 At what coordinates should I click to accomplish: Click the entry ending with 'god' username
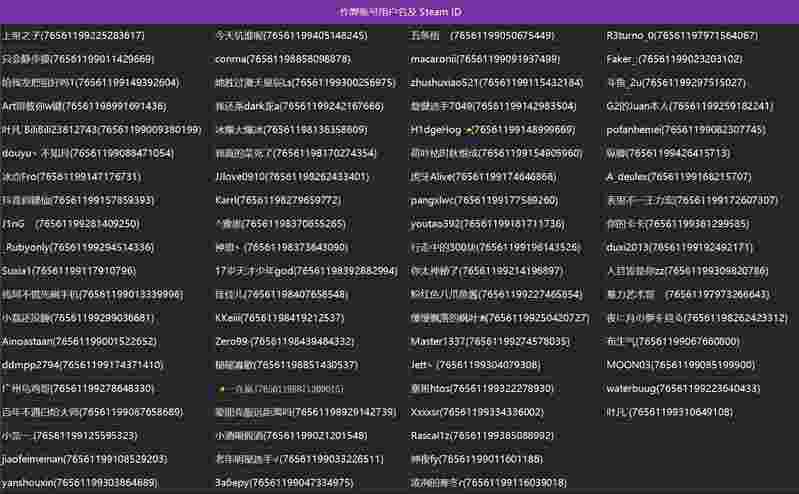pos(306,271)
